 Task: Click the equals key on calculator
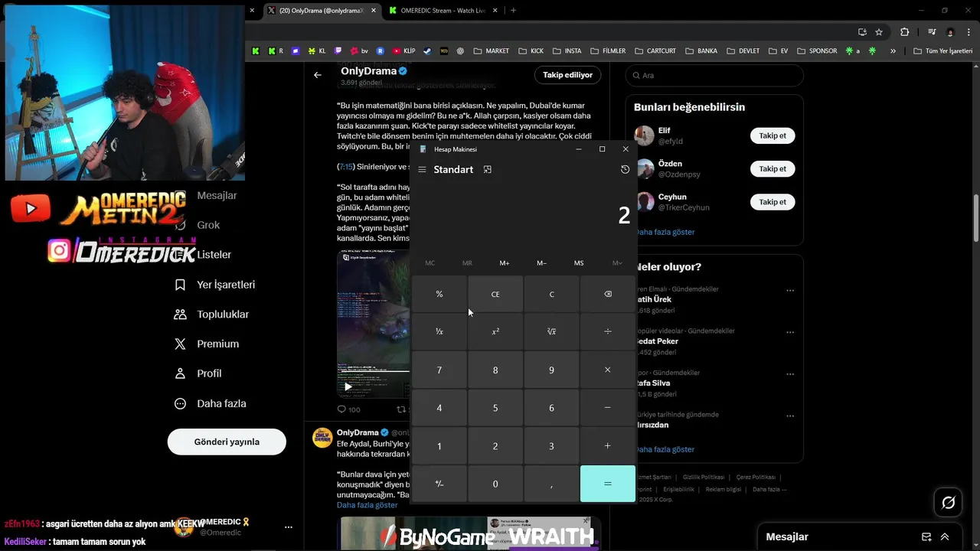point(608,484)
